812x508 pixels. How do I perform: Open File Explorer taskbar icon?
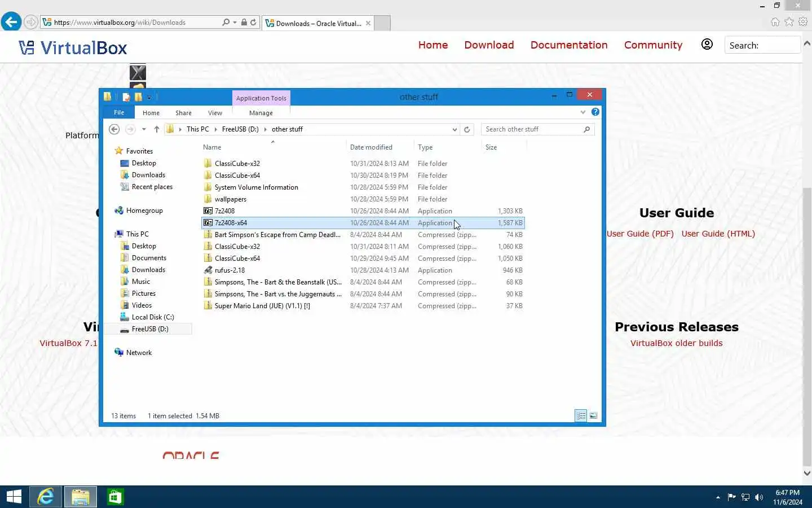tap(81, 497)
